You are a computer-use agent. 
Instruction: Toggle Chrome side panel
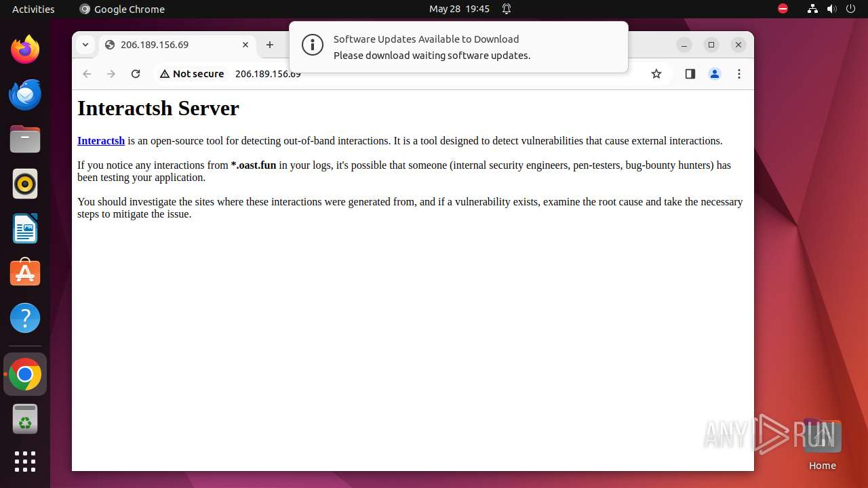pos(690,74)
